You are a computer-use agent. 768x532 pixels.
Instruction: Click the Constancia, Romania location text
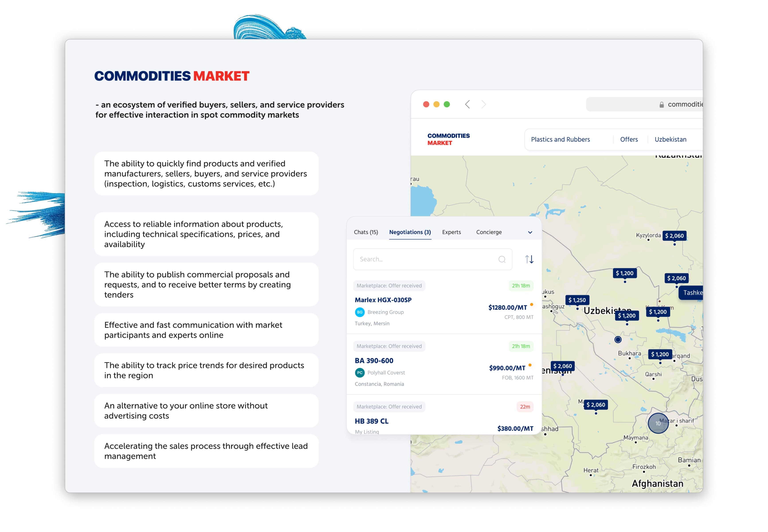tap(379, 384)
